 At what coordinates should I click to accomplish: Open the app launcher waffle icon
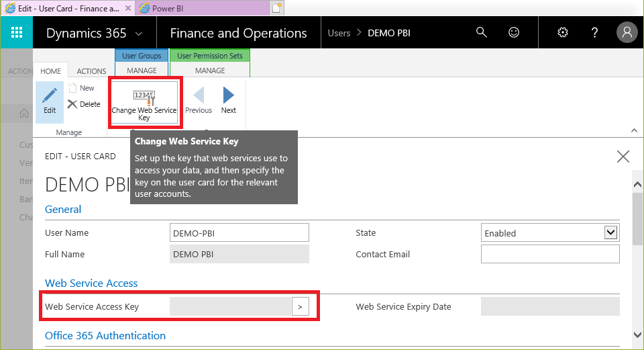coord(16,32)
